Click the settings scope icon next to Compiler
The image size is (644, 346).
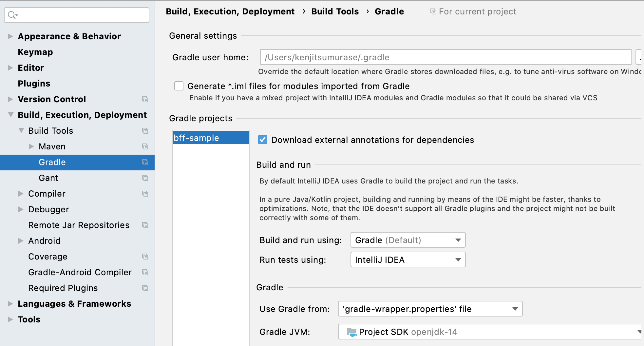coord(145,194)
